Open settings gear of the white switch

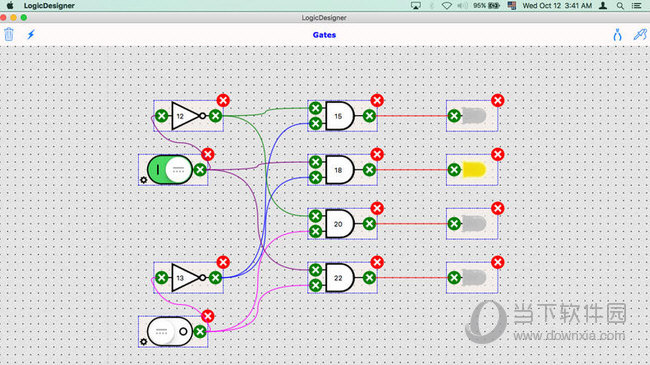click(143, 342)
